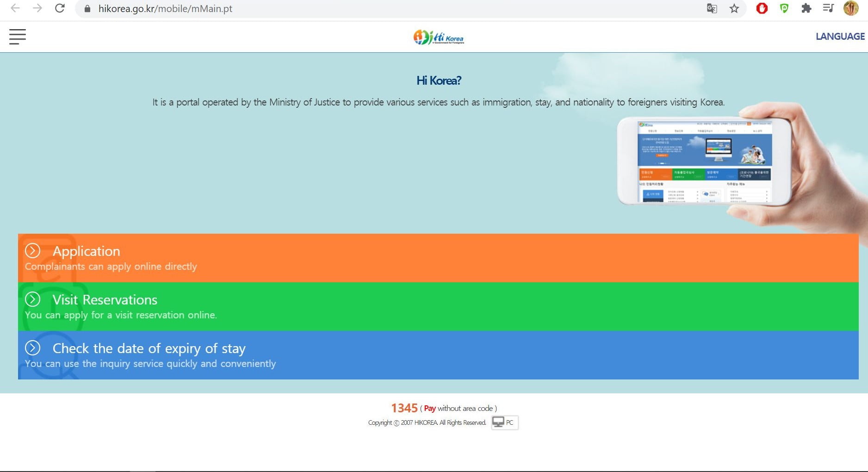Click the phone image showing website
Viewport: 868px width, 472px height.
click(x=704, y=161)
